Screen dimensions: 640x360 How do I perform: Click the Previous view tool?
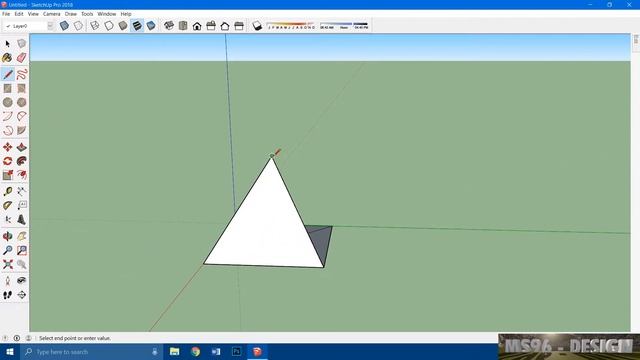pyautogui.click(x=22, y=264)
